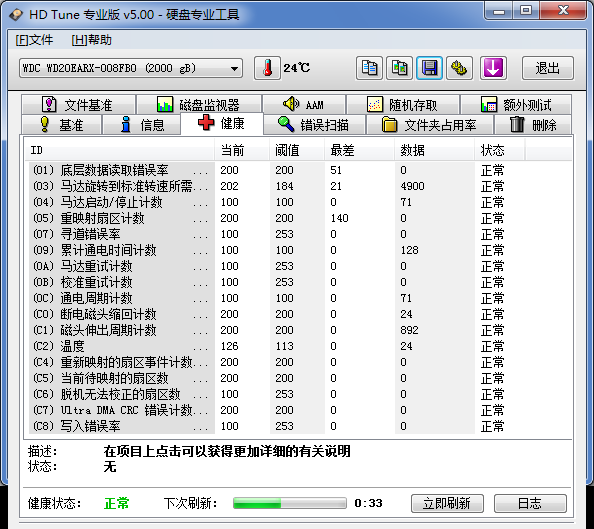This screenshot has width=594, height=529.
Task: Switch to the 文件夹占用率 tab
Action: 430,125
